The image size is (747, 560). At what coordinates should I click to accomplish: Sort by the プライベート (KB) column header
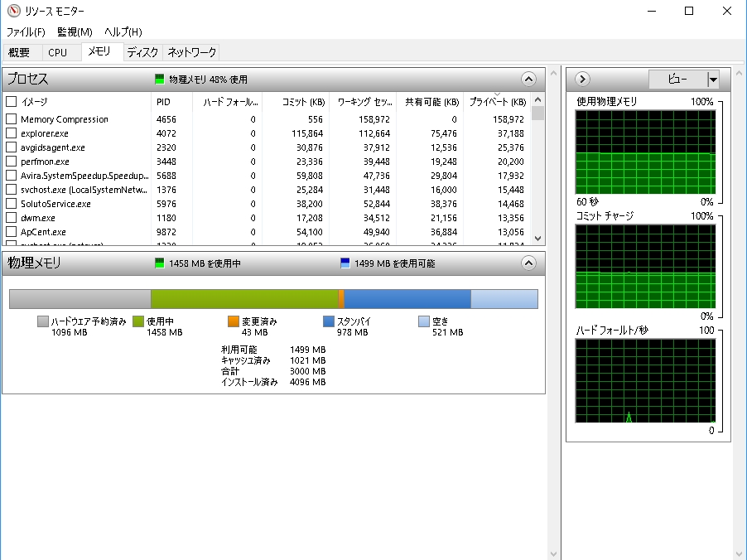coord(497,102)
